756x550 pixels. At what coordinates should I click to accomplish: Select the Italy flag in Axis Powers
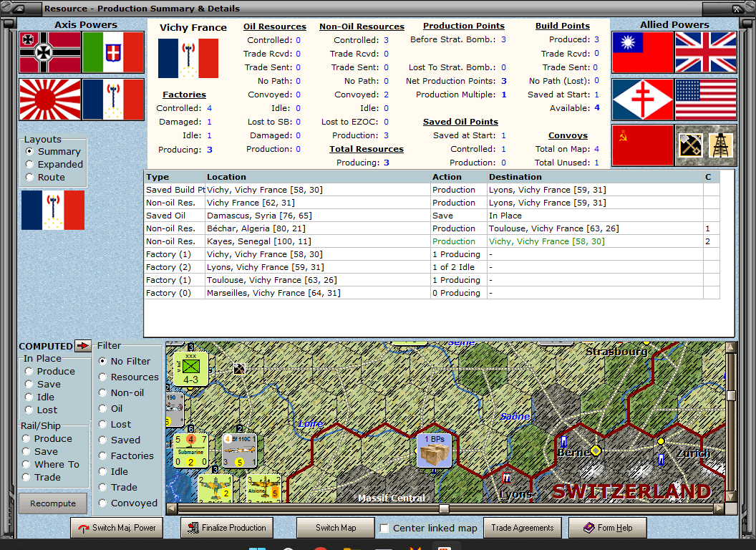coord(113,52)
